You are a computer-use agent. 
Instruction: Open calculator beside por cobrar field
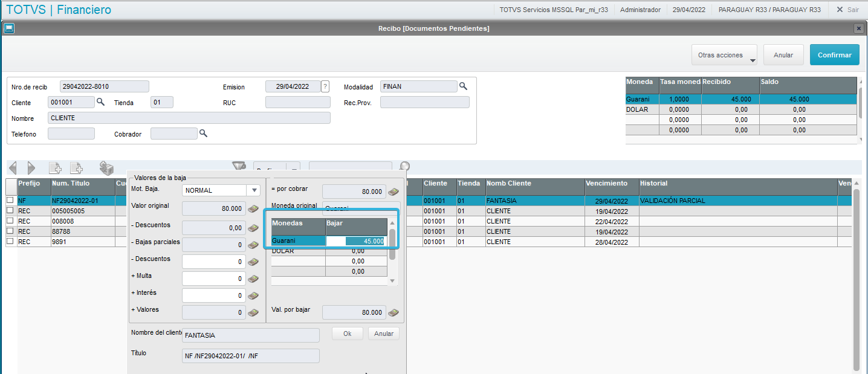394,192
